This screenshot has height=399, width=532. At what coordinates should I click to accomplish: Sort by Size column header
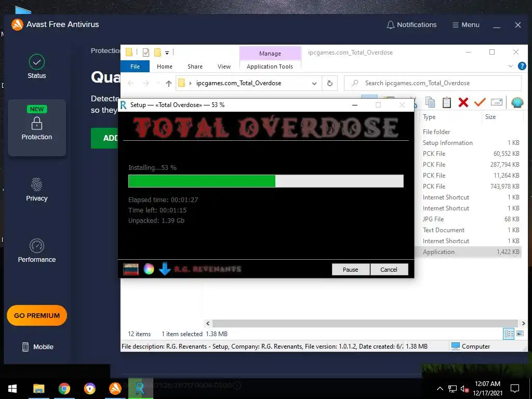(x=502, y=117)
